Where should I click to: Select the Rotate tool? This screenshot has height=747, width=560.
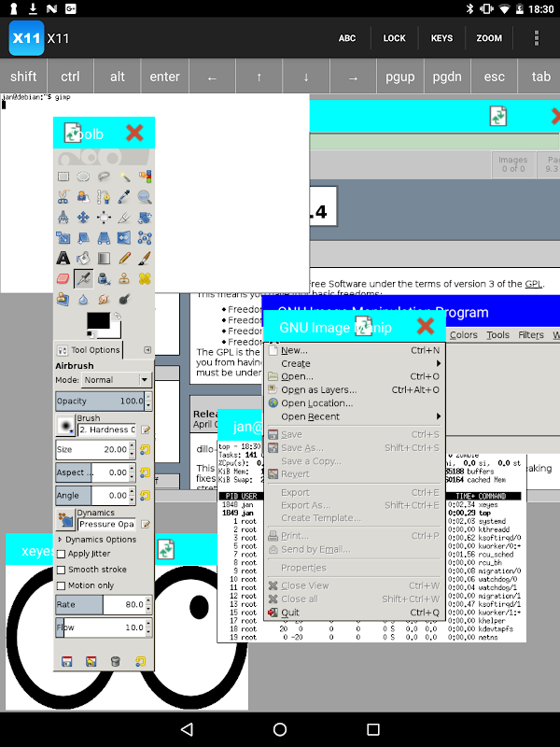pyautogui.click(x=145, y=218)
